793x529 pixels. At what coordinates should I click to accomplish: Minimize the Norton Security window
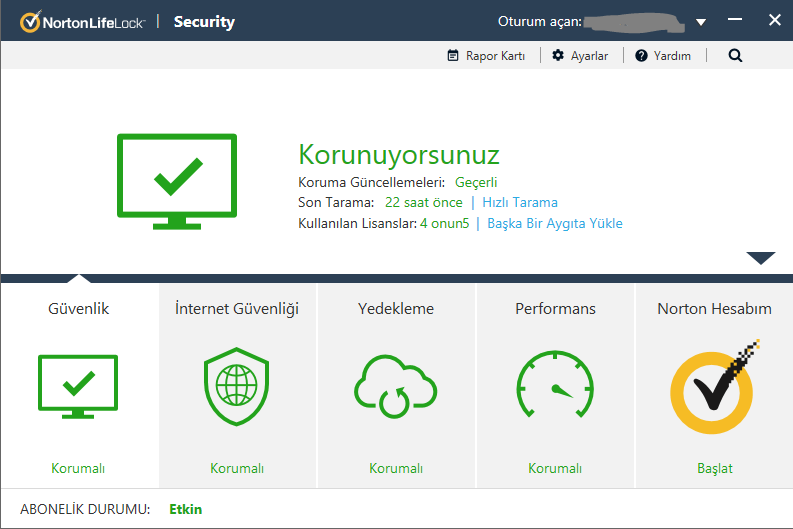pyautogui.click(x=735, y=21)
